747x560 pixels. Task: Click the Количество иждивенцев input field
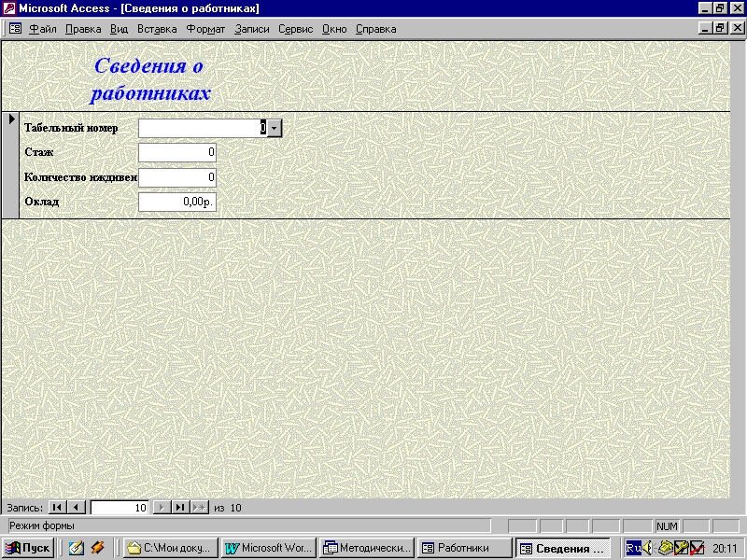point(177,177)
